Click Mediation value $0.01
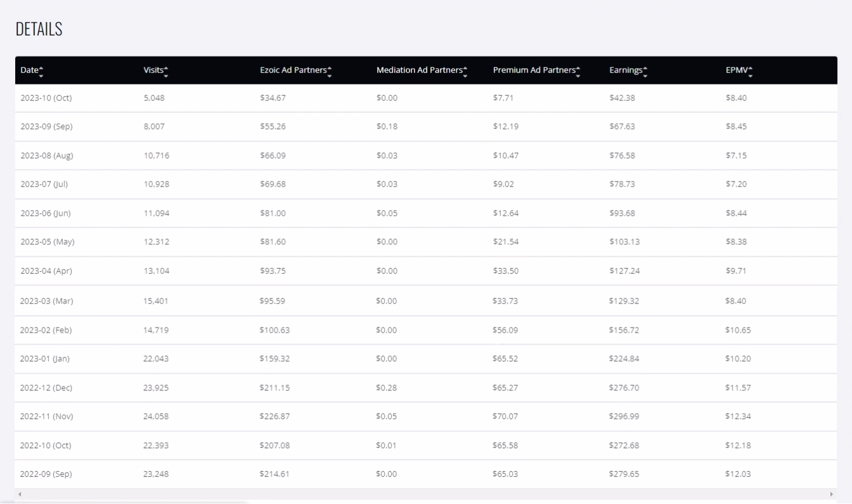Image resolution: width=852 pixels, height=504 pixels. point(387,446)
